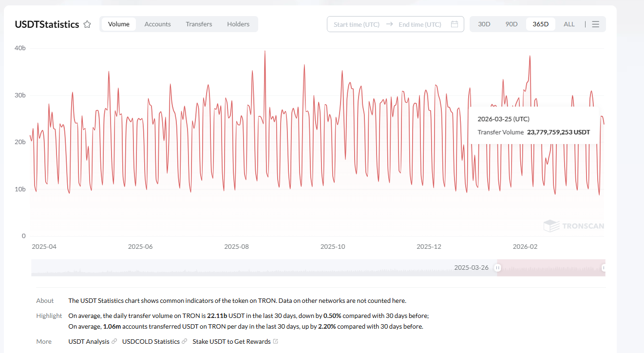Open Stake USDT to Get Rewards link

231,342
